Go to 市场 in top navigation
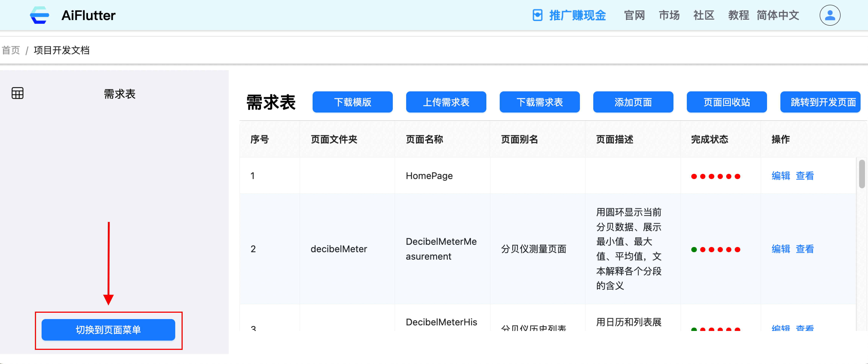The image size is (868, 364). 669,15
